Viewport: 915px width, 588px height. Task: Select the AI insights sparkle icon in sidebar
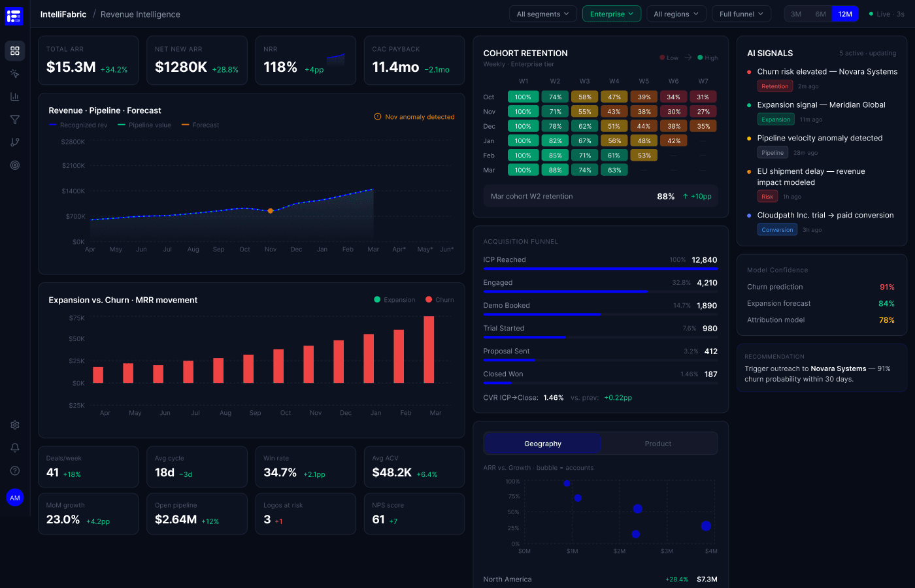pos(14,73)
